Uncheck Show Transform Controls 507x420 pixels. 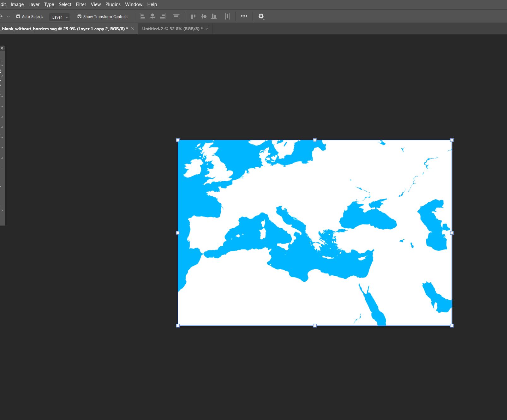pyautogui.click(x=80, y=16)
